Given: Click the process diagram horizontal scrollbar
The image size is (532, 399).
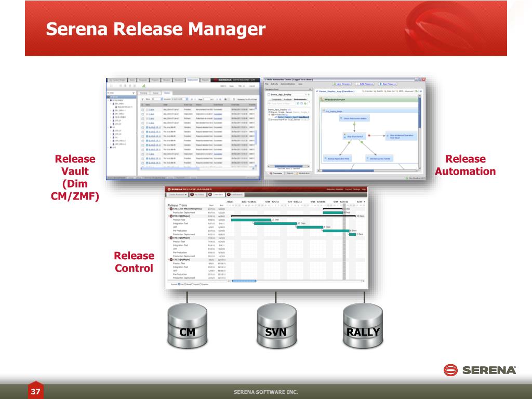Looking at the screenshot, I should pyautogui.click(x=368, y=170).
